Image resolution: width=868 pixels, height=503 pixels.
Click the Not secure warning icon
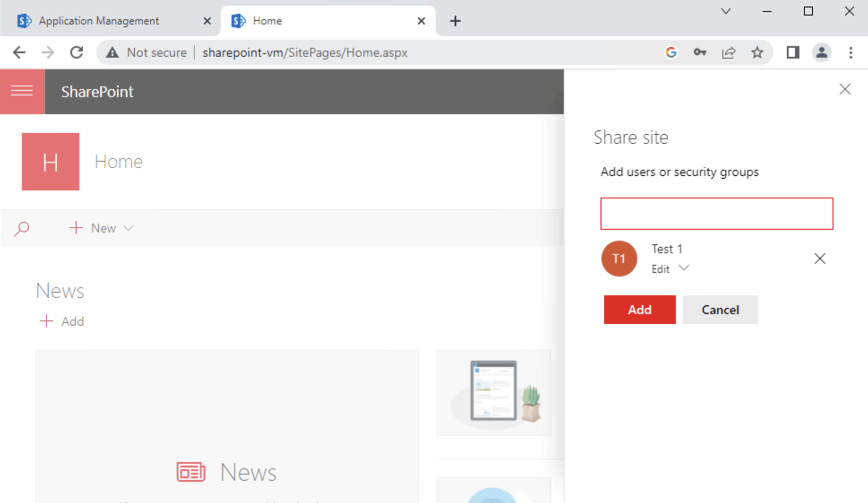pyautogui.click(x=113, y=52)
